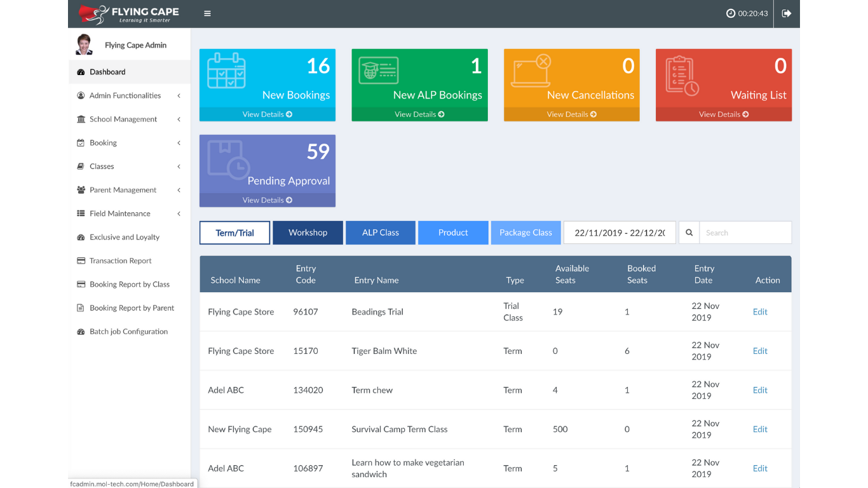
Task: Select the ALP Class tab
Action: [x=381, y=233]
